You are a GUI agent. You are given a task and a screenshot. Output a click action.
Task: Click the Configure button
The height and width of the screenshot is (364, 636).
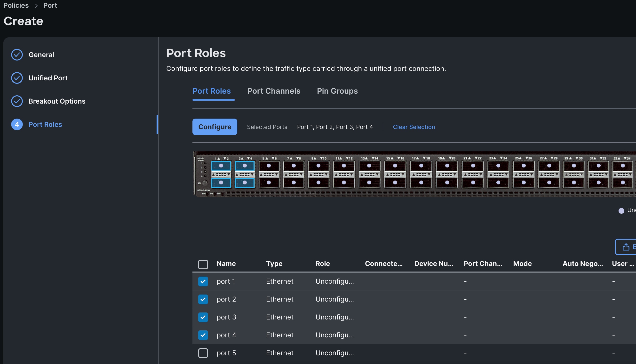click(x=215, y=127)
